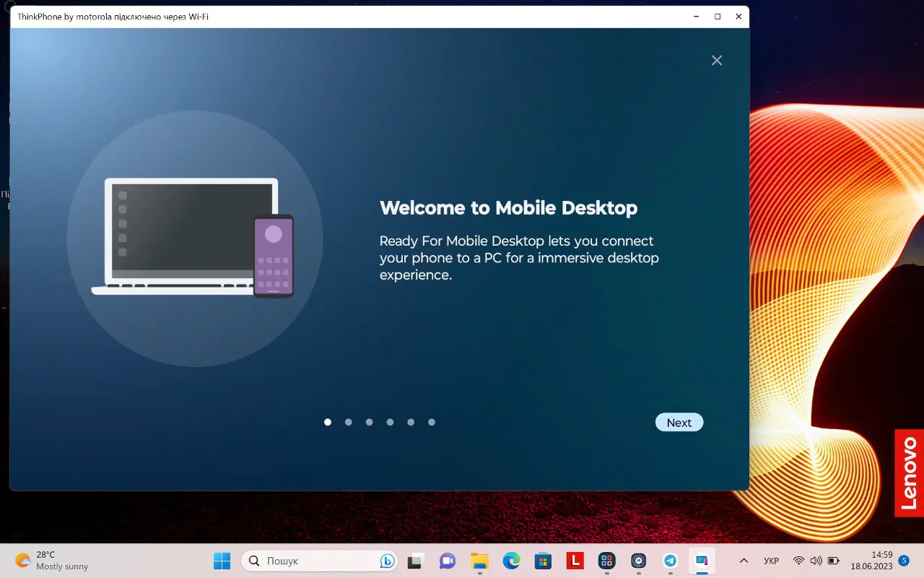
Task: Go to the fifth page indicator dot
Action: coord(411,422)
